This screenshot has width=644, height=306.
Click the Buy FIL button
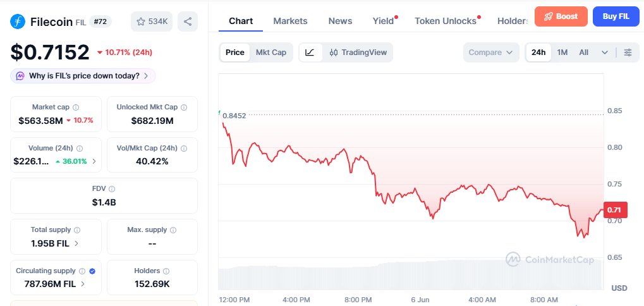pos(616,16)
